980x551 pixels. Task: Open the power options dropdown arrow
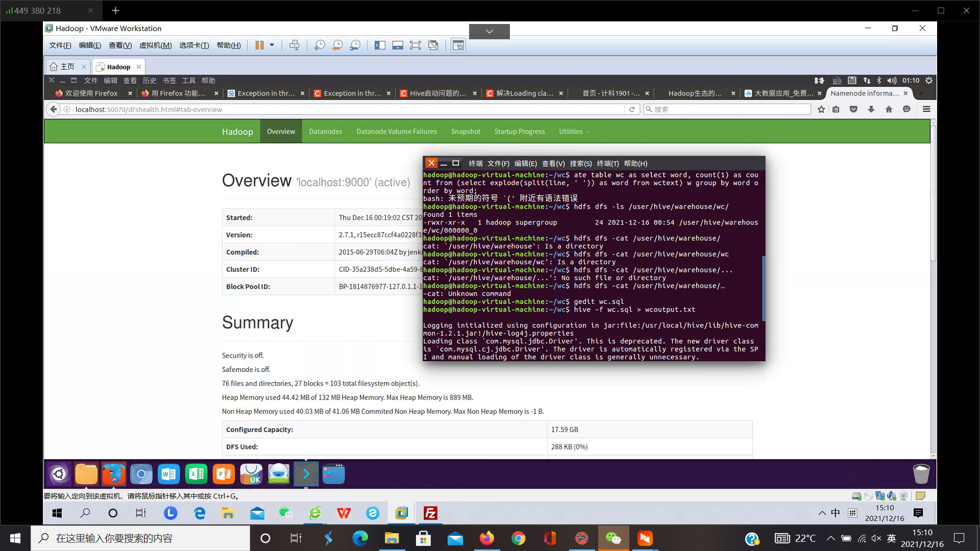pos(272,45)
